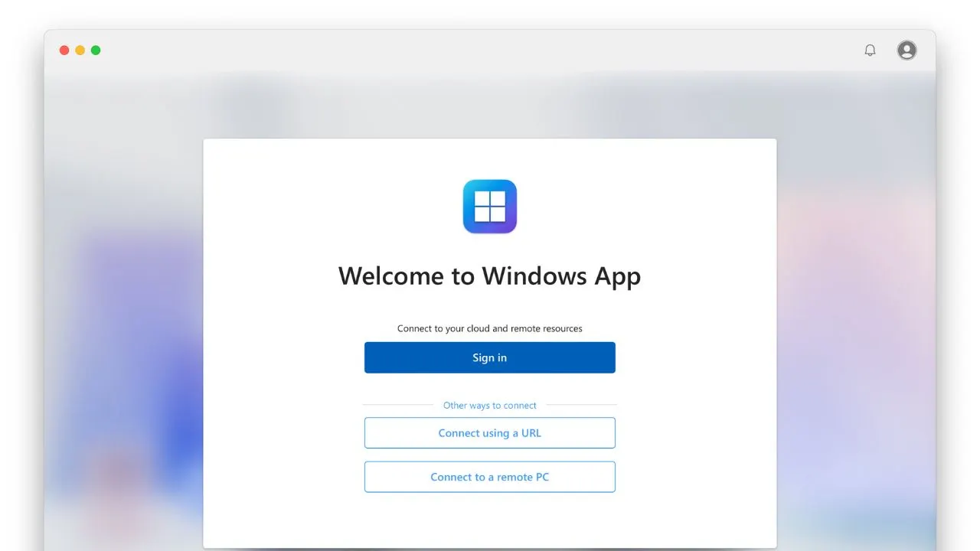Click the pink blurred background right of the card
980x551 pixels.
click(x=850, y=306)
